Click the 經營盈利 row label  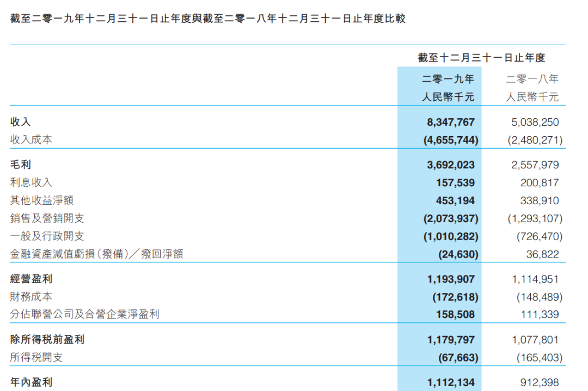31,279
